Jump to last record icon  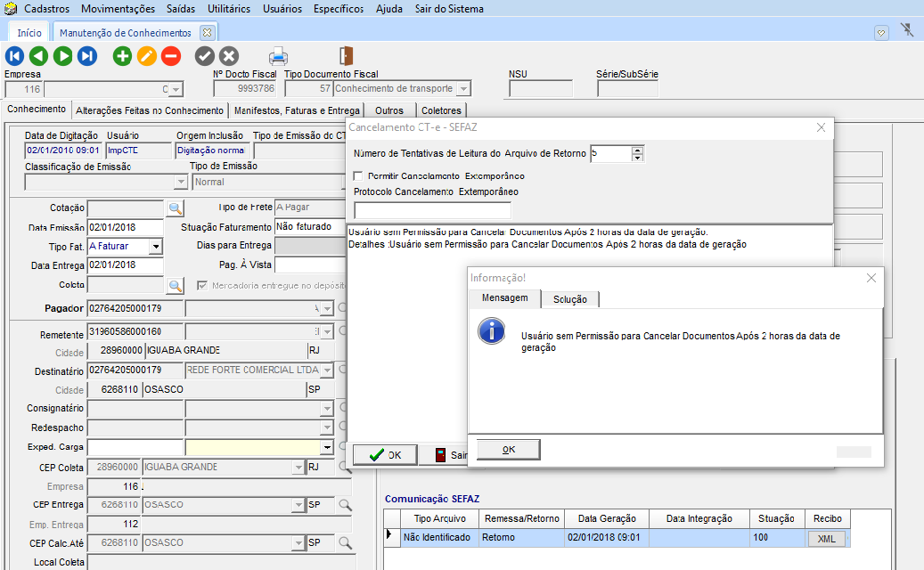pyautogui.click(x=87, y=56)
